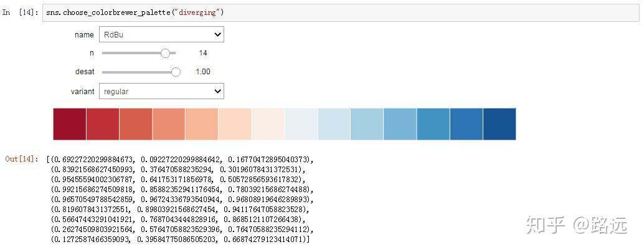Open the variant dropdown showing regular
The image size is (644, 252).
click(161, 91)
